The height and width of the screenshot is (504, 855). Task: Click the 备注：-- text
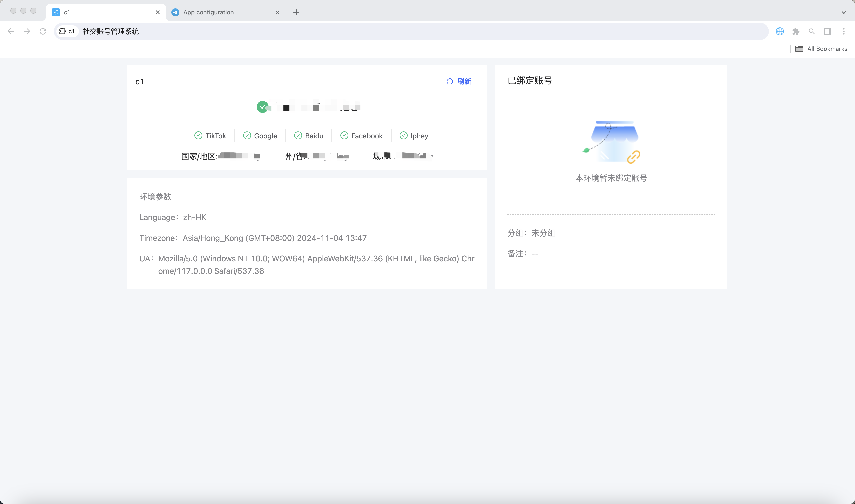pyautogui.click(x=523, y=253)
